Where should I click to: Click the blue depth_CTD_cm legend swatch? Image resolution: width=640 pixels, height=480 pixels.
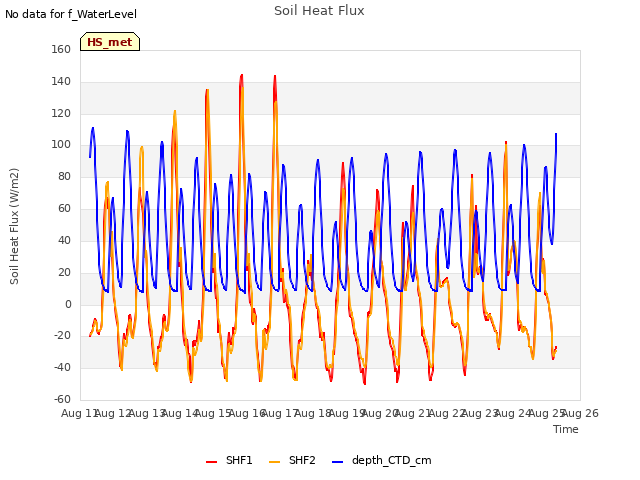point(338,461)
